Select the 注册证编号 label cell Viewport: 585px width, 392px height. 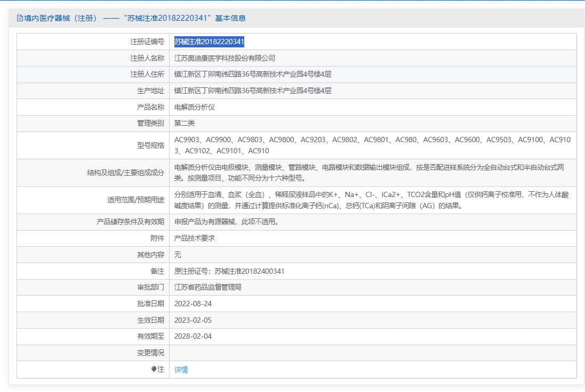[x=147, y=42]
